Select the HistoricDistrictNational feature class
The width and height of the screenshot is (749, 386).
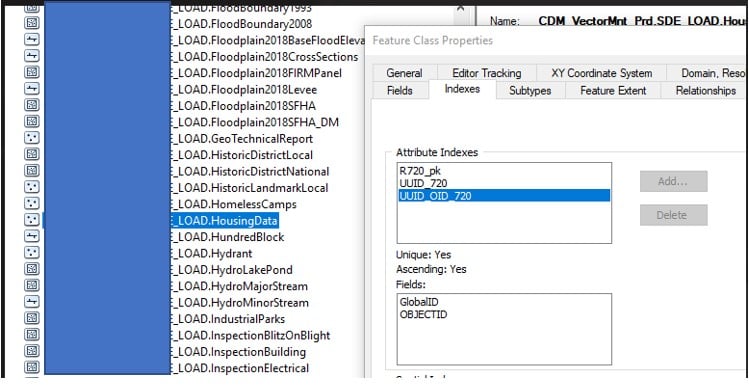pyautogui.click(x=249, y=171)
